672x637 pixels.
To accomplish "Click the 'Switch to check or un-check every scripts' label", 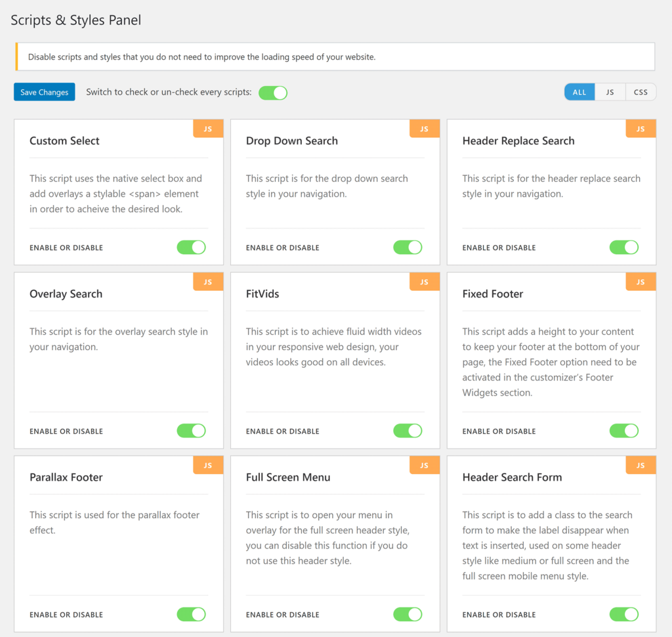I will click(169, 92).
